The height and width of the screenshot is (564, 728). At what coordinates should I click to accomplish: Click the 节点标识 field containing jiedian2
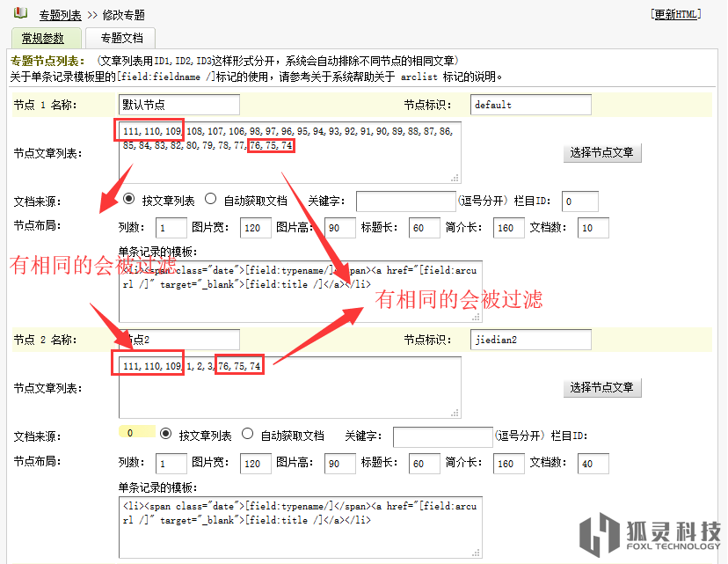click(530, 340)
